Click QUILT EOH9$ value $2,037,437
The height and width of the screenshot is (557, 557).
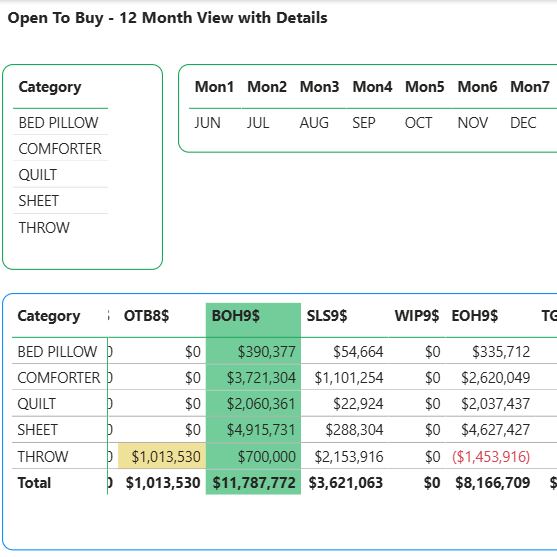[496, 404]
